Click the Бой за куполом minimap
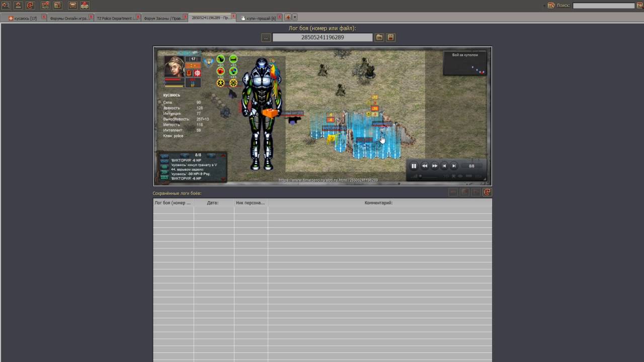 pos(465,63)
